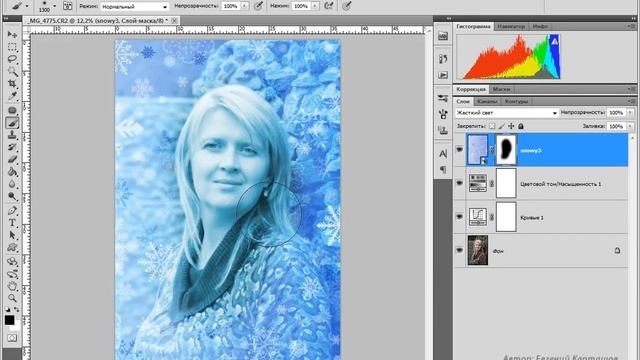Open layer blend mode Жесткий свет dropdown

tap(507, 113)
